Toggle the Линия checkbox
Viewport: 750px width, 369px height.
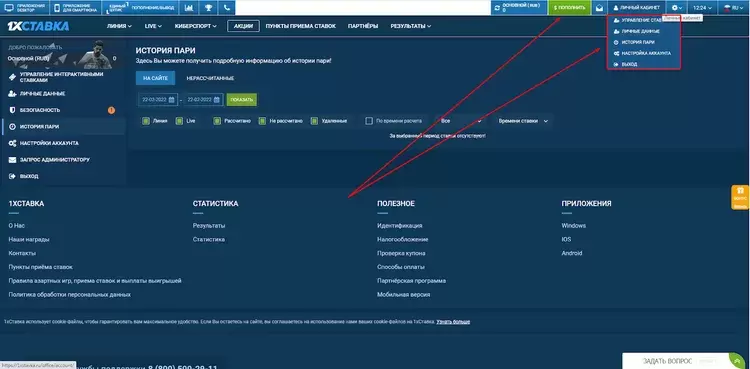pos(146,121)
